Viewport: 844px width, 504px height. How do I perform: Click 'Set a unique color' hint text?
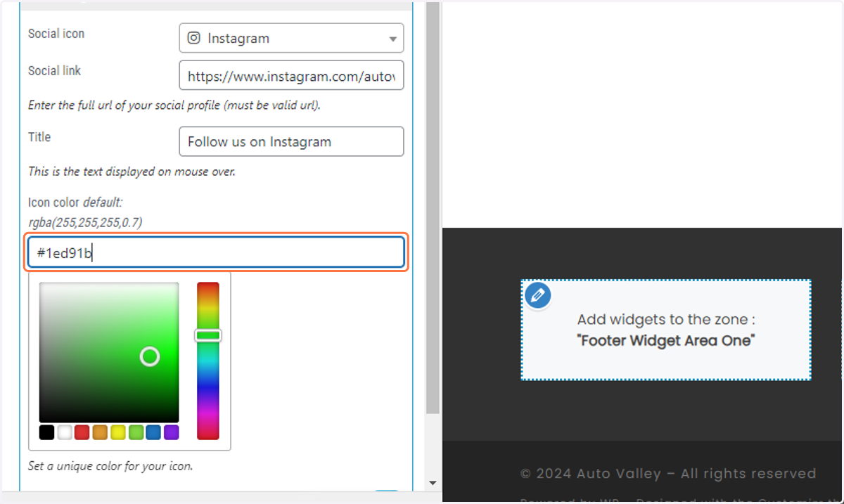click(110, 465)
